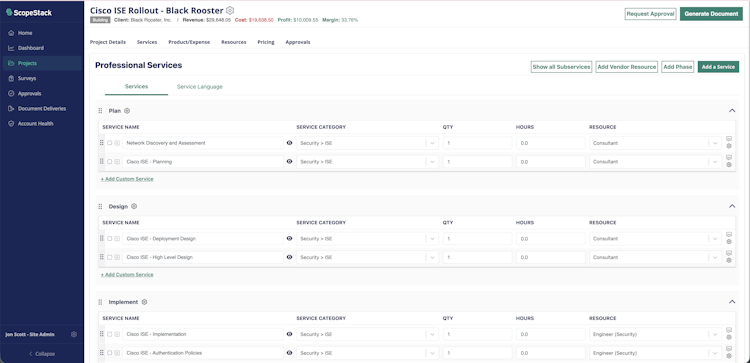Image resolution: width=750 pixels, height=363 pixels.
Task: Click the Home icon in sidebar
Action: click(x=11, y=33)
